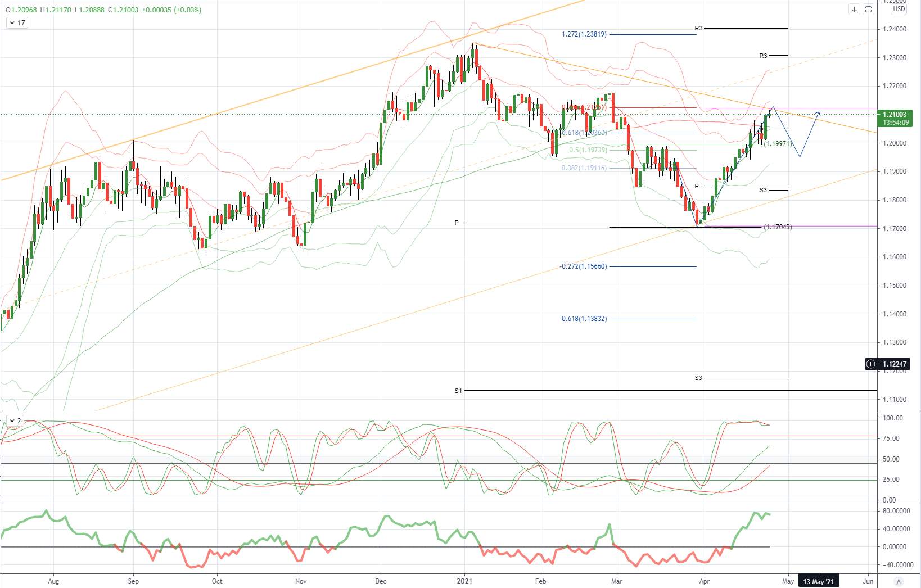Click the current price label 1.21003
921x588 pixels.
[894, 115]
